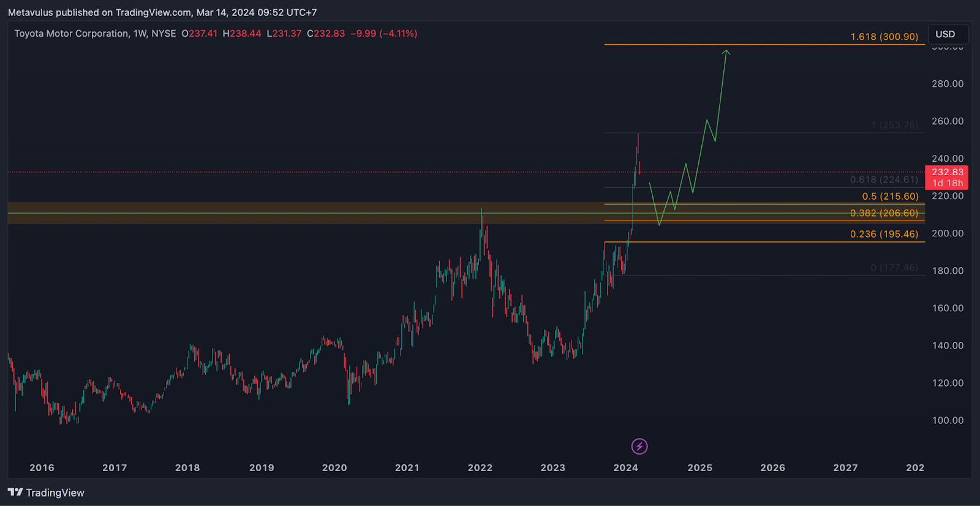The height and width of the screenshot is (506, 980).
Task: Click the 2017 label on the time axis
Action: (x=115, y=468)
